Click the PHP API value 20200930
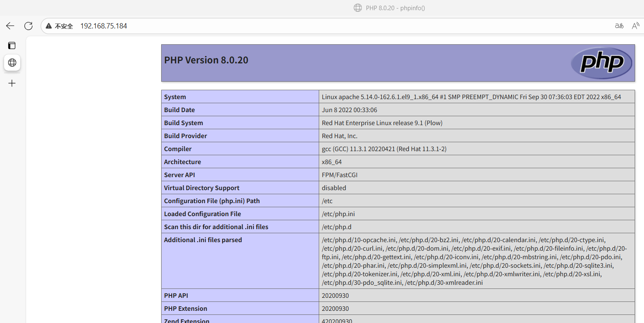Viewport: 644px width, 323px height. 335,295
